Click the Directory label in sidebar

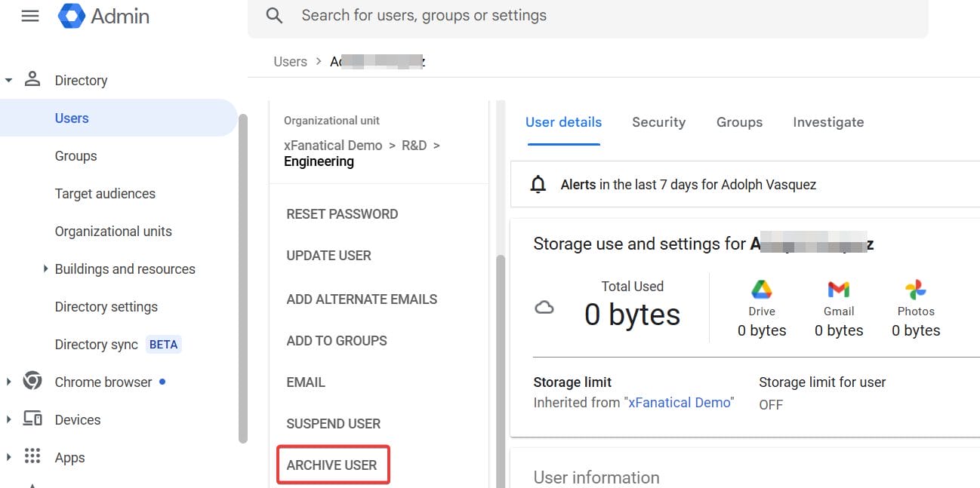[81, 81]
